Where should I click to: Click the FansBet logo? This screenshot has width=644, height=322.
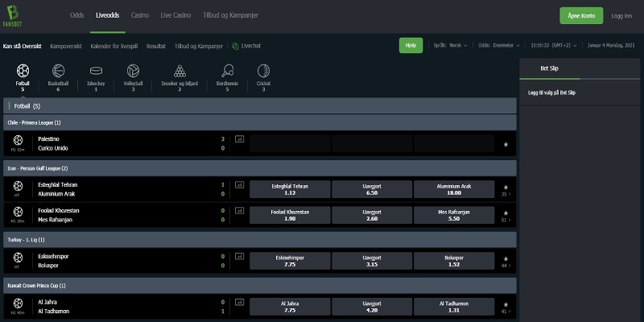pyautogui.click(x=12, y=16)
